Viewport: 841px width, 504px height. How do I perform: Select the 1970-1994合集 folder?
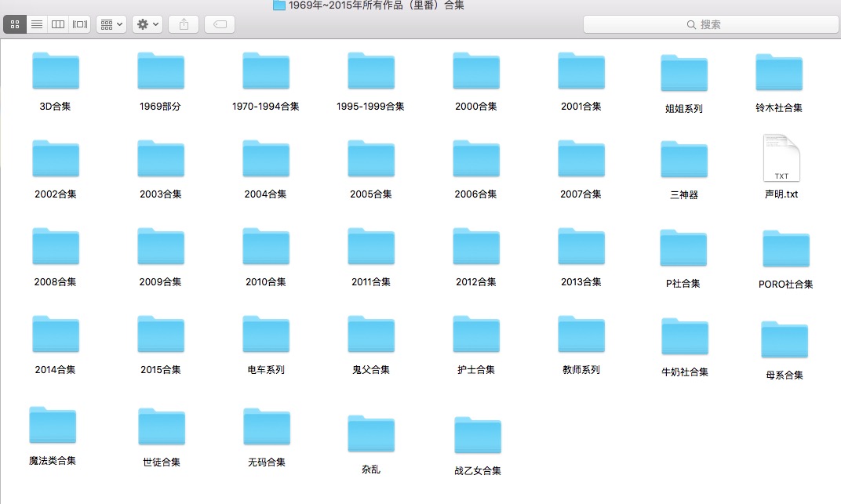click(x=266, y=71)
